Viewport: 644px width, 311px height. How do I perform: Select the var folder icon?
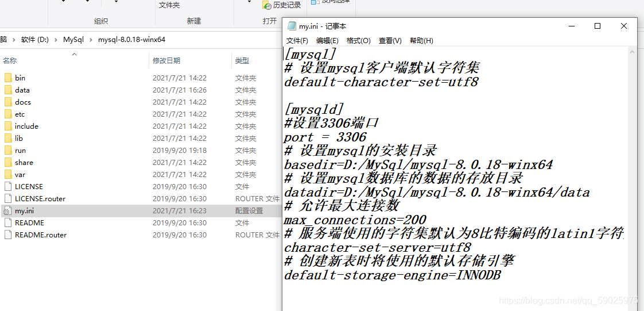8,174
